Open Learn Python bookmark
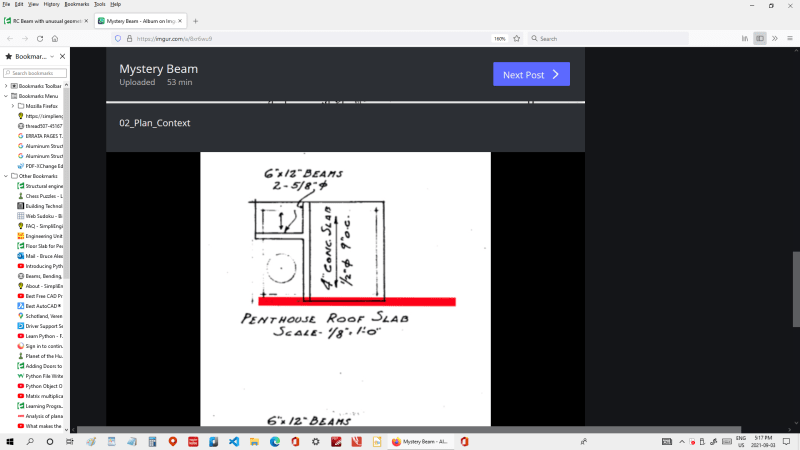 point(40,336)
